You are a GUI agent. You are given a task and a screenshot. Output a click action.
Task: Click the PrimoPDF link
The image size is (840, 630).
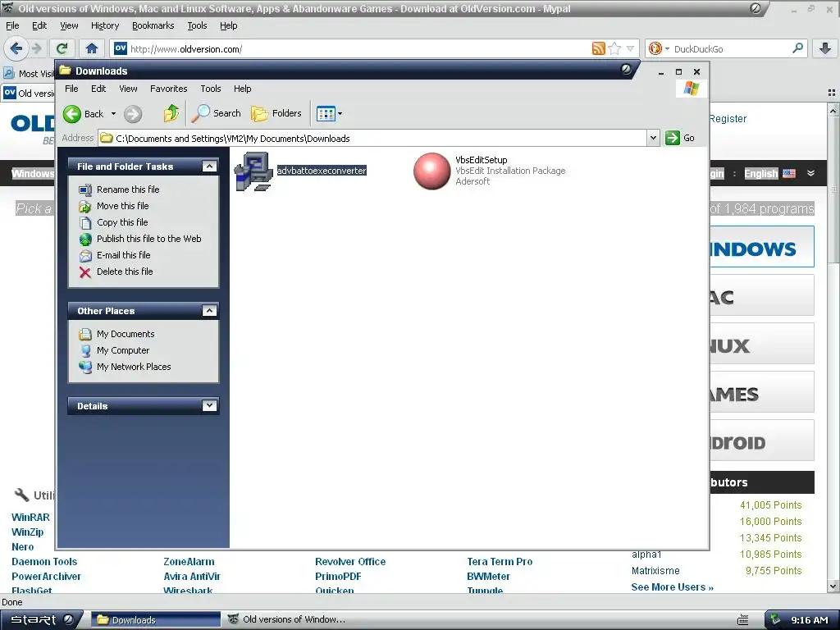(338, 577)
